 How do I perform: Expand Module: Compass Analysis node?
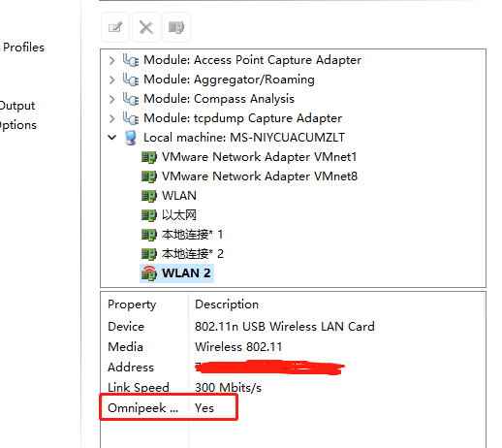coord(111,99)
